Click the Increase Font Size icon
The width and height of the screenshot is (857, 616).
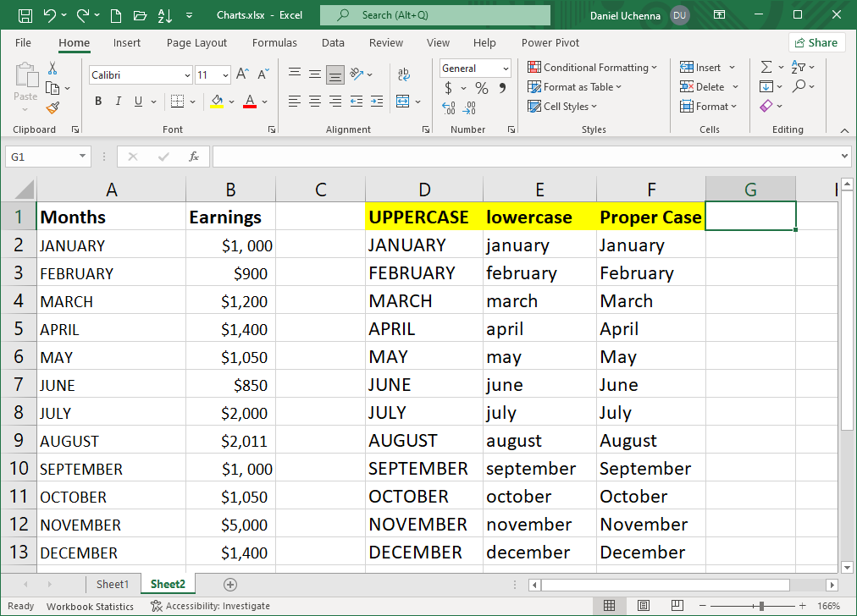pyautogui.click(x=242, y=75)
